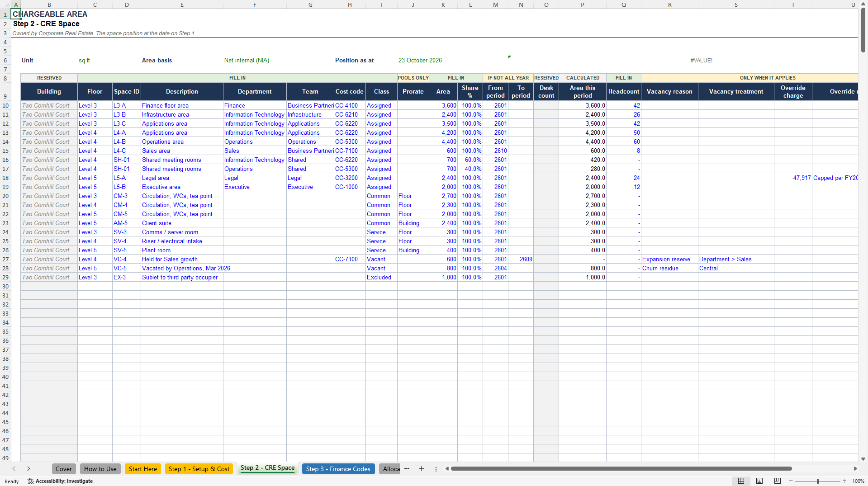Click the vertical scrollbar thumb

tap(863, 30)
